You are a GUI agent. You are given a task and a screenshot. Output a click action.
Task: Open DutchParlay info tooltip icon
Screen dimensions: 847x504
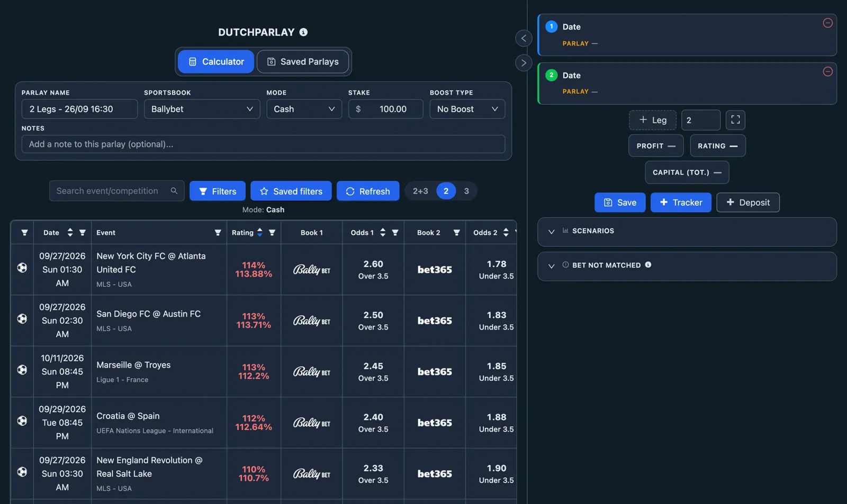click(303, 32)
